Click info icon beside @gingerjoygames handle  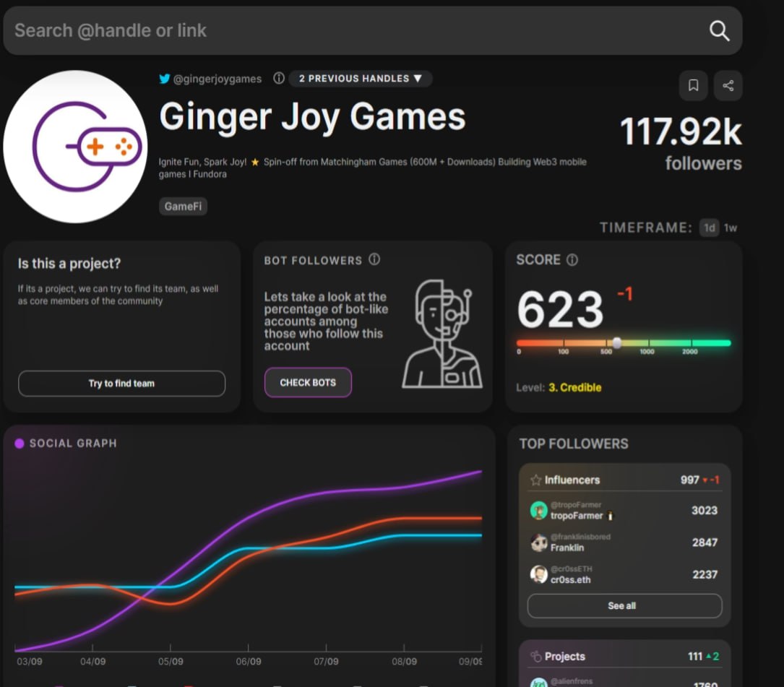(278, 78)
